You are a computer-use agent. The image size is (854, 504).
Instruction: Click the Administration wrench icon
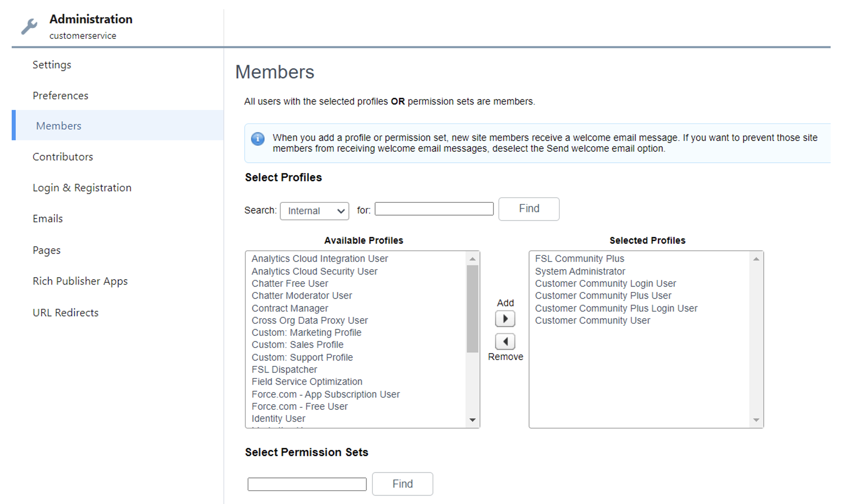coord(29,26)
